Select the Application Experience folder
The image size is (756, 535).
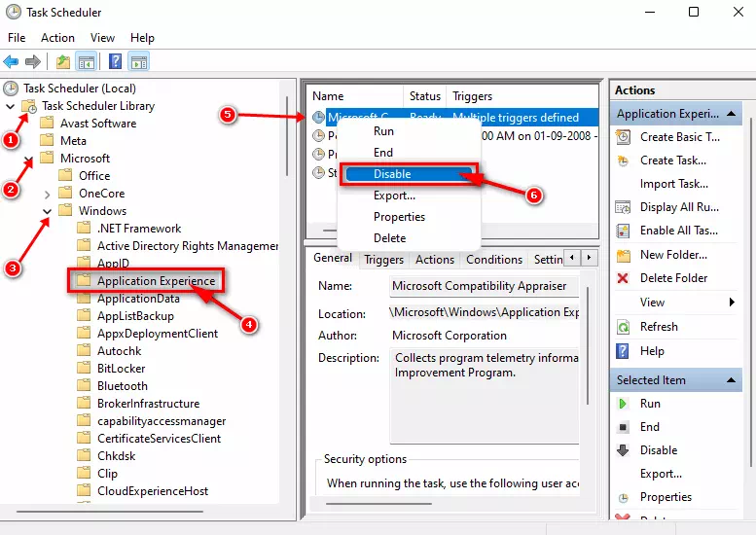click(x=156, y=280)
